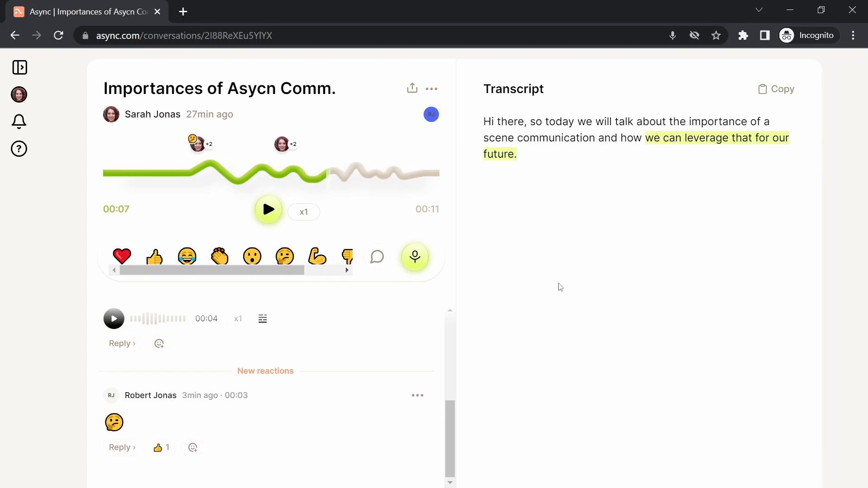
Task: Play the reply audio at 00:04
Action: pos(114,319)
